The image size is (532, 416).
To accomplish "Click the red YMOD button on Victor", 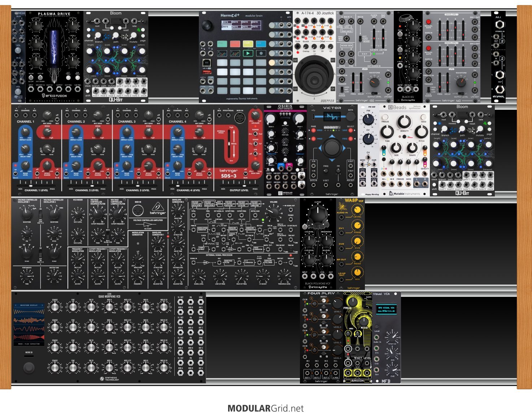I will (314, 139).
